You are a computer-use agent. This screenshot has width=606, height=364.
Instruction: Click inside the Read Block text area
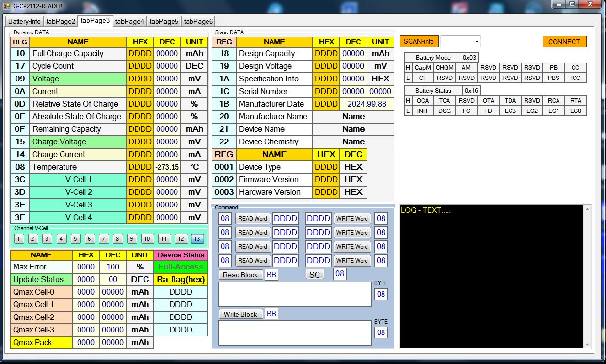[295, 294]
